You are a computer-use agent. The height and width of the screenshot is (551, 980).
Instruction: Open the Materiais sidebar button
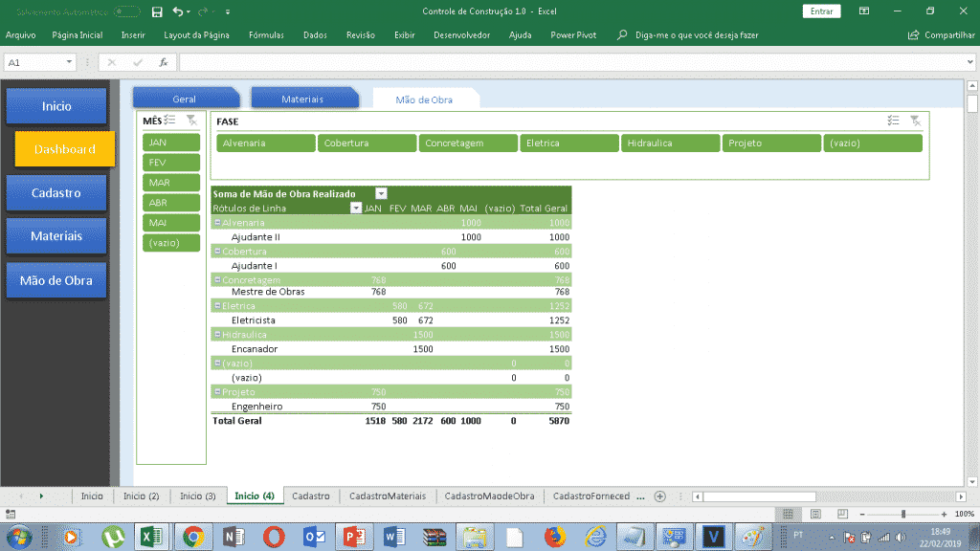(56, 235)
